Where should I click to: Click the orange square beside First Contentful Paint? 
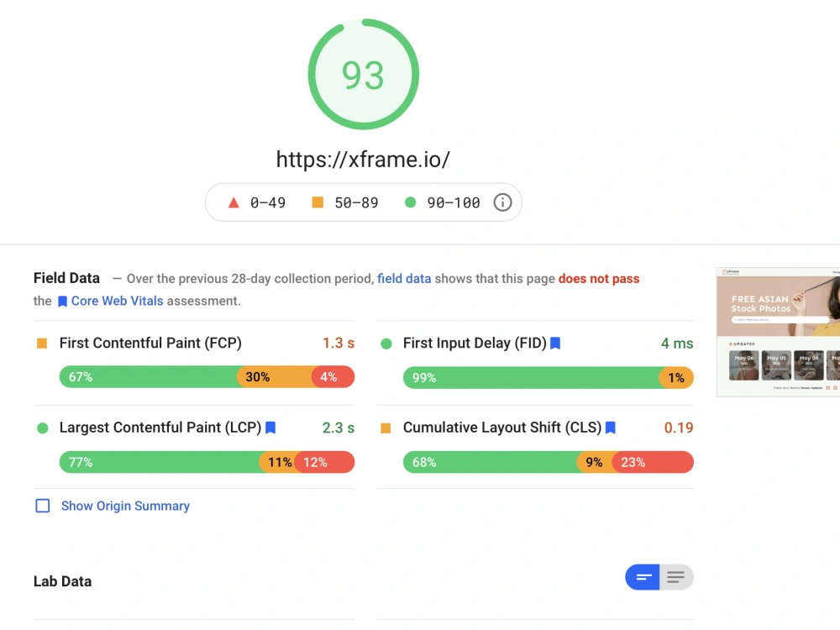coord(42,343)
